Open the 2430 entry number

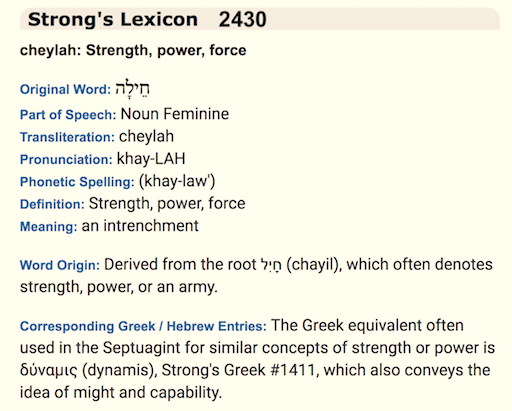tap(242, 19)
